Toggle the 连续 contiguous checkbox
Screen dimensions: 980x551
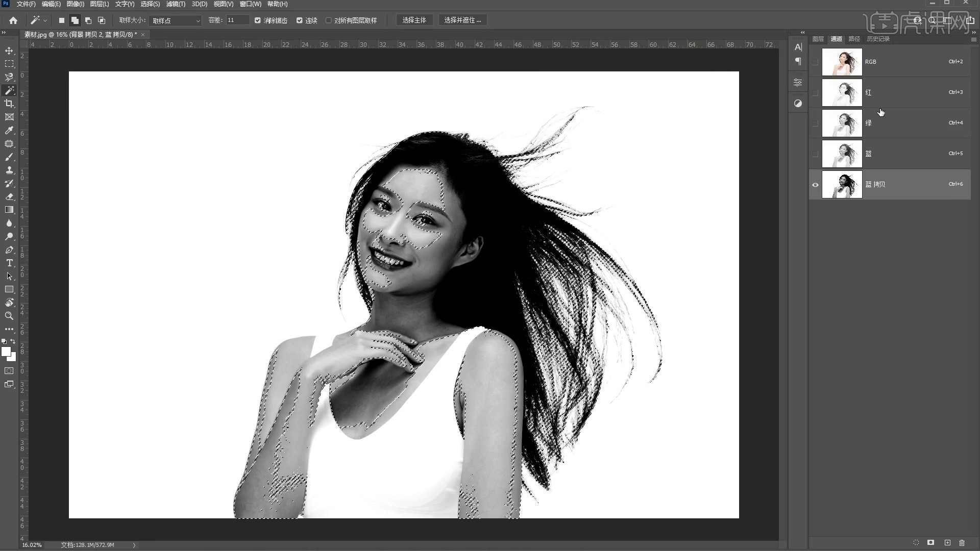[x=300, y=20]
